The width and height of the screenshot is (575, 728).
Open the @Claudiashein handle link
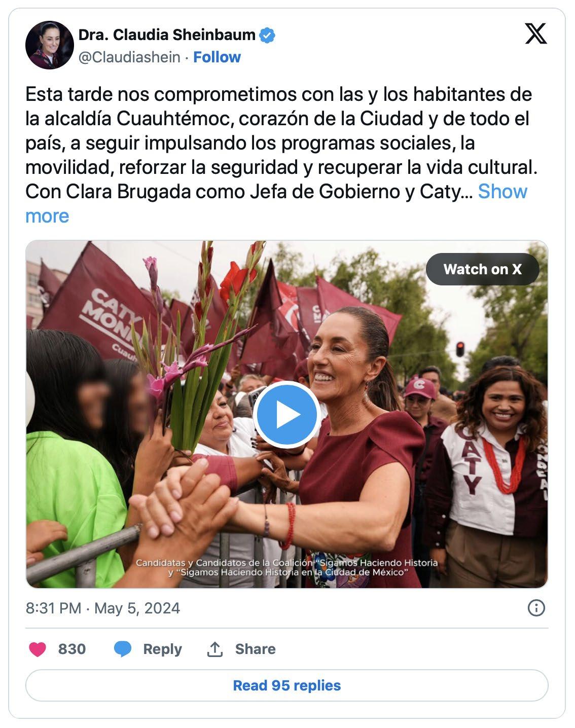click(x=129, y=57)
